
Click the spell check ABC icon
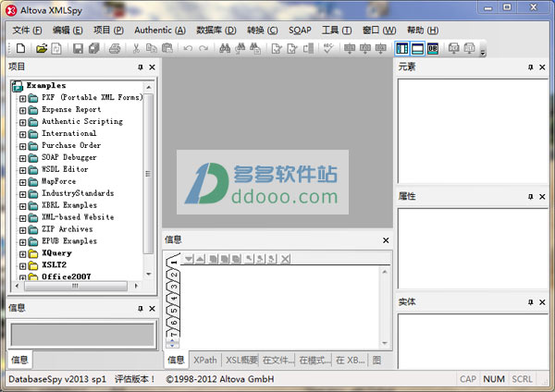click(x=328, y=48)
